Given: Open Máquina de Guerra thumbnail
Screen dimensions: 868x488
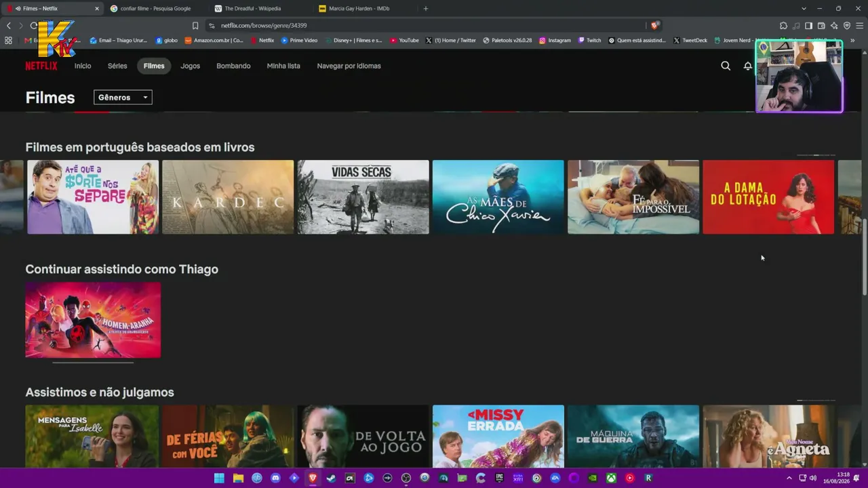Looking at the screenshot, I should (633, 436).
